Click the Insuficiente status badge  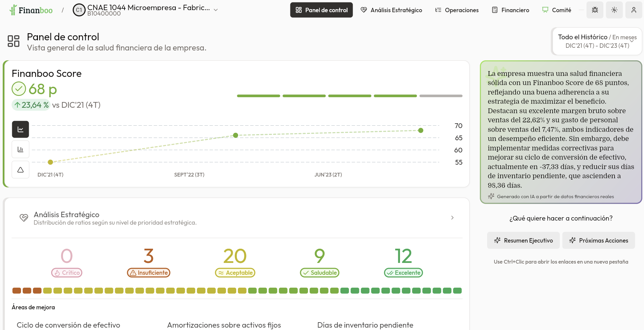click(x=149, y=273)
